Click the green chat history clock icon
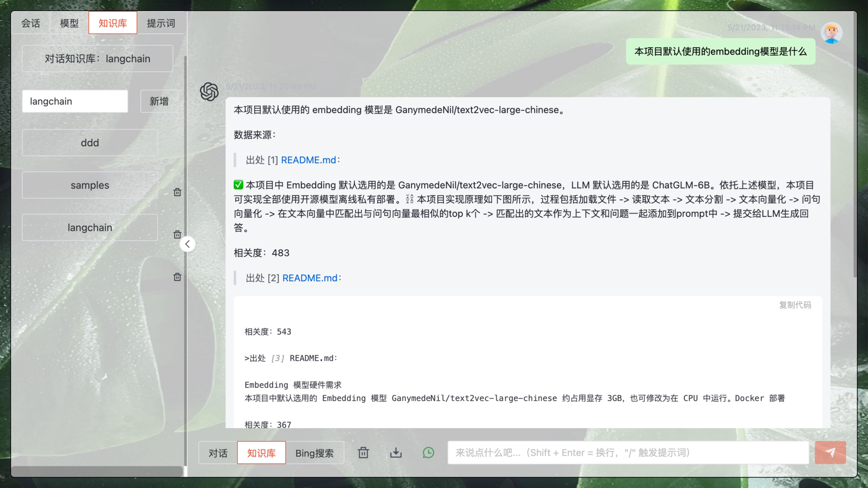This screenshot has width=868, height=488. (x=428, y=453)
